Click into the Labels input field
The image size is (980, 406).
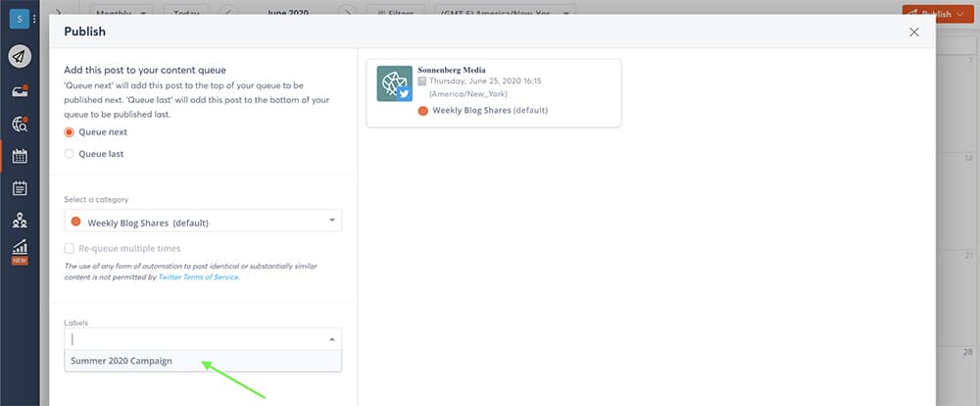[203, 339]
